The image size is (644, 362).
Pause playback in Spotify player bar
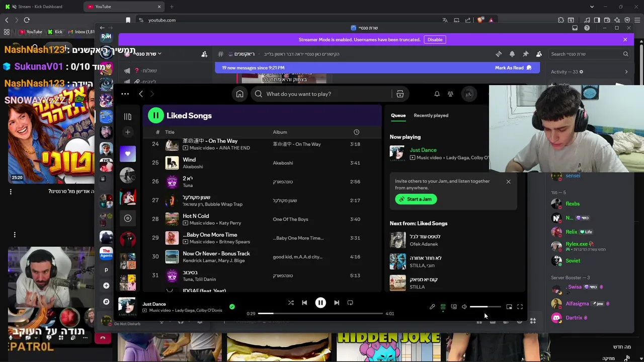[x=320, y=303]
